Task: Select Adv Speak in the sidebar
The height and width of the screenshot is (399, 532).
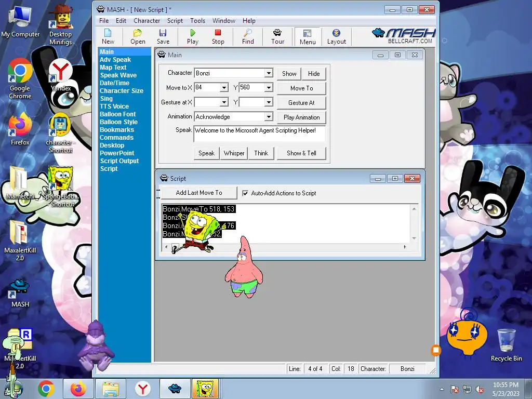Action: 115,60
